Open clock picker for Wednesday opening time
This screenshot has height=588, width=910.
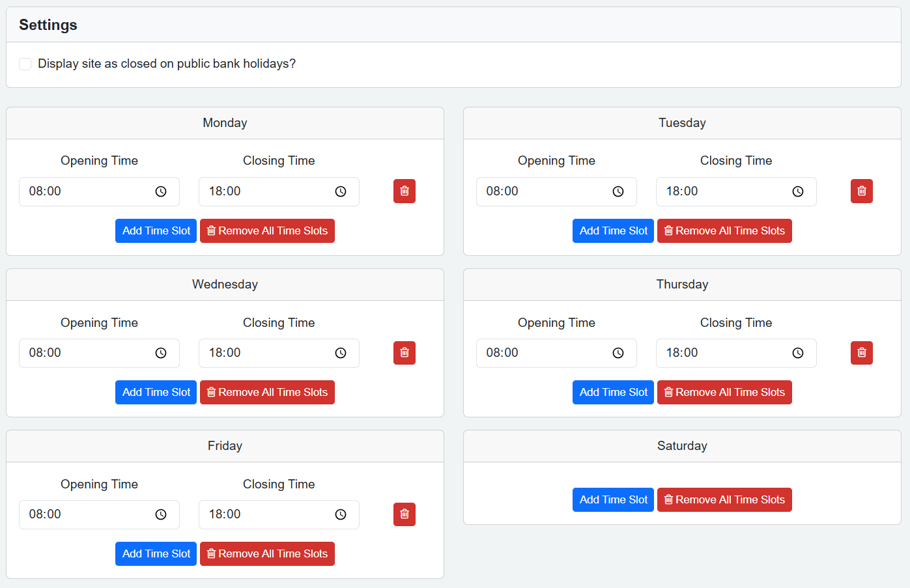(x=161, y=353)
